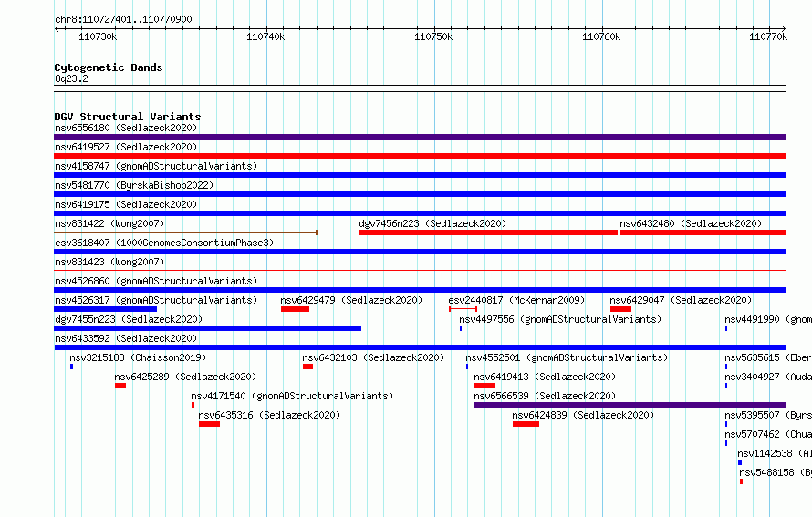The image size is (812, 517).
Task: Click the Cytogenetic Bands track title
Action: pos(109,67)
